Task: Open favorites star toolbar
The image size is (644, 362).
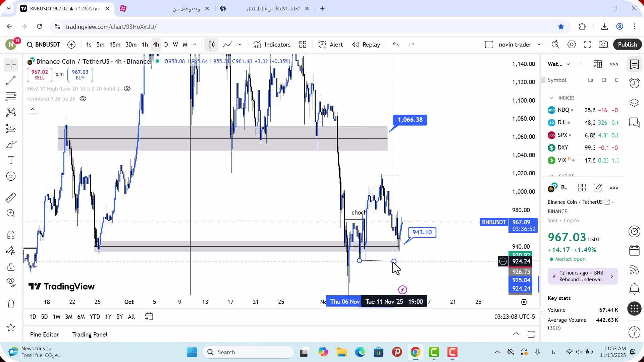Action: pyautogui.click(x=11, y=327)
